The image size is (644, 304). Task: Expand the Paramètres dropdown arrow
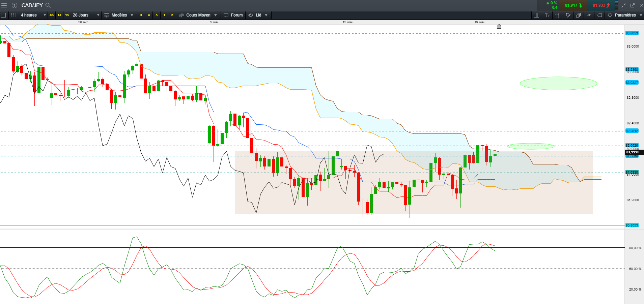click(641, 15)
